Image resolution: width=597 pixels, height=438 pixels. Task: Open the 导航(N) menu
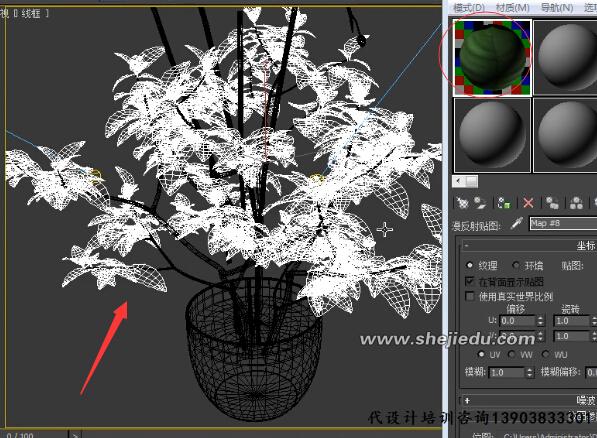pyautogui.click(x=557, y=8)
